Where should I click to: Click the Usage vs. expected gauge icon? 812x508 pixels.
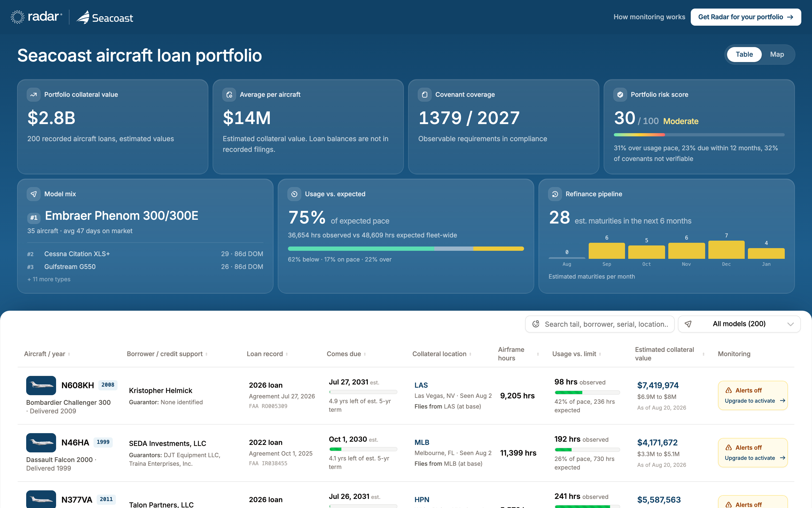coord(294,194)
